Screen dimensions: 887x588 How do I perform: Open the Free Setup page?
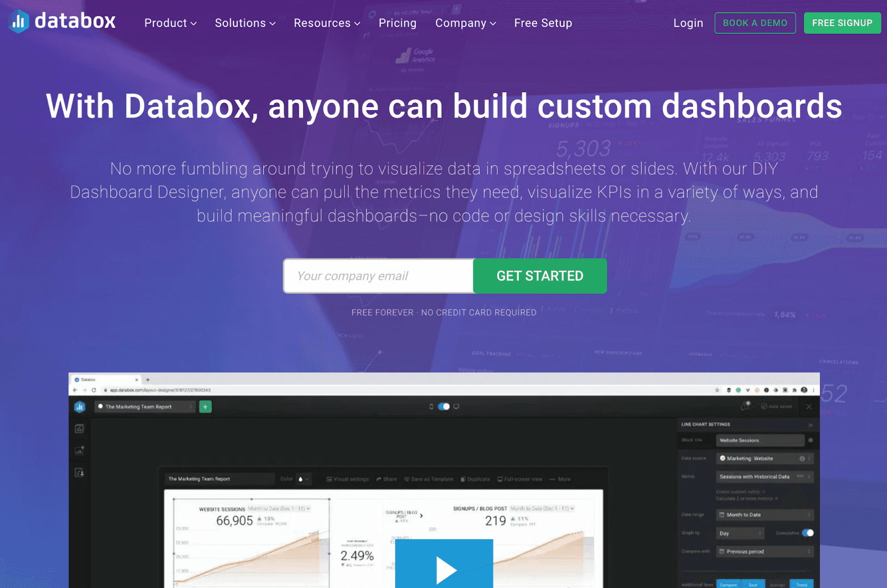pyautogui.click(x=543, y=23)
